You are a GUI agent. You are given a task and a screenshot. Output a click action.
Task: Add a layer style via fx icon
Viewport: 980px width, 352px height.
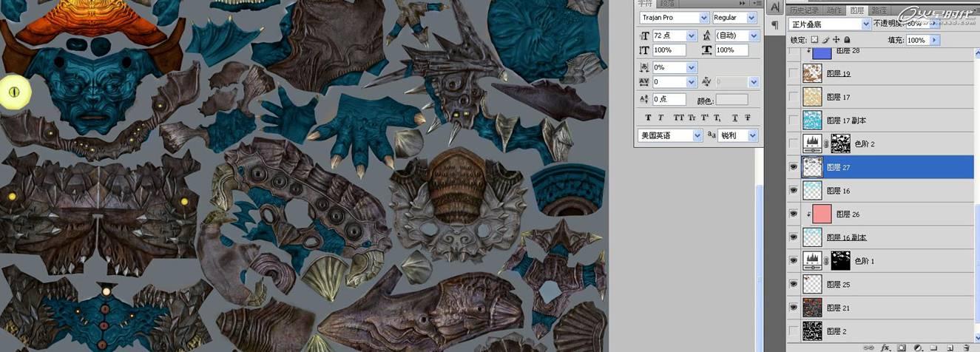coord(885,347)
